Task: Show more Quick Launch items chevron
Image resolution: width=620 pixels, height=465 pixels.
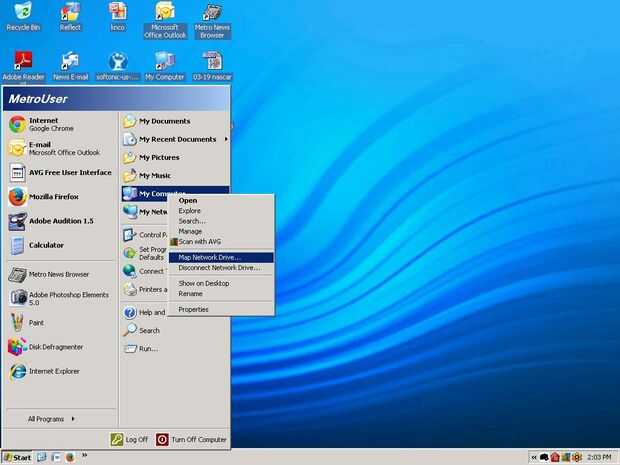Action: tap(84, 456)
